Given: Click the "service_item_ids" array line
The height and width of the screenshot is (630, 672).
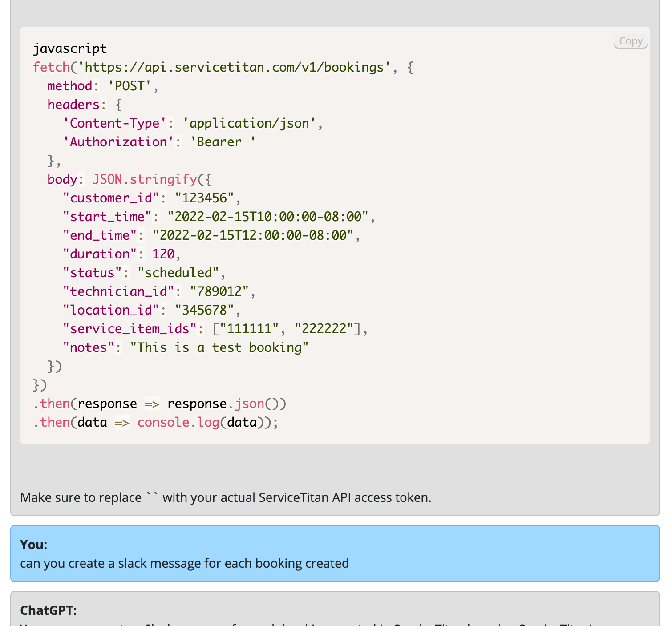Looking at the screenshot, I should (215, 329).
